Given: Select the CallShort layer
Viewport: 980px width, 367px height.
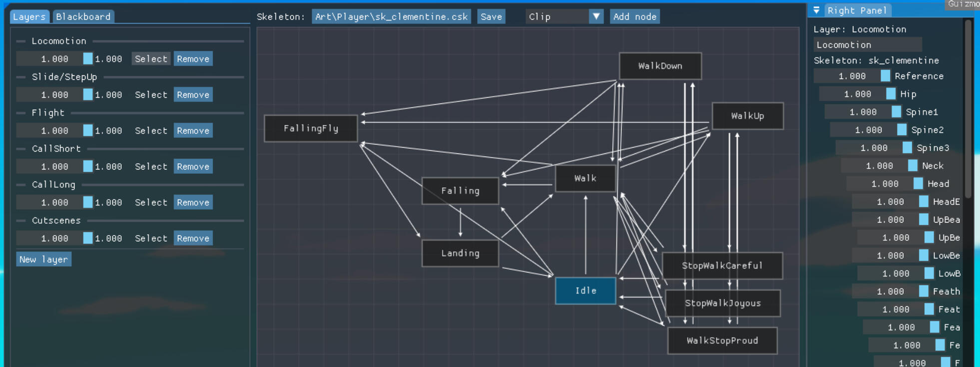Looking at the screenshot, I should point(151,166).
